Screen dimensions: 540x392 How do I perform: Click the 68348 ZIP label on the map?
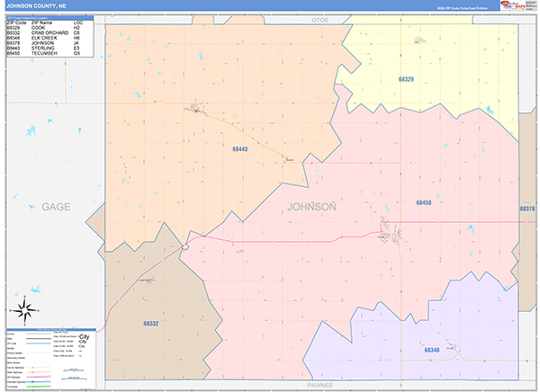pos(432,350)
